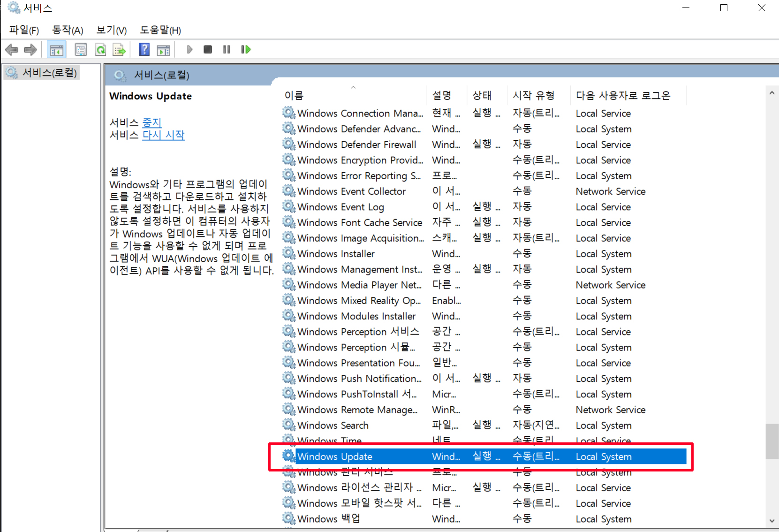Select Windows 라이선스 관리자 name
Screen dimensions: 779x532
click(360, 487)
